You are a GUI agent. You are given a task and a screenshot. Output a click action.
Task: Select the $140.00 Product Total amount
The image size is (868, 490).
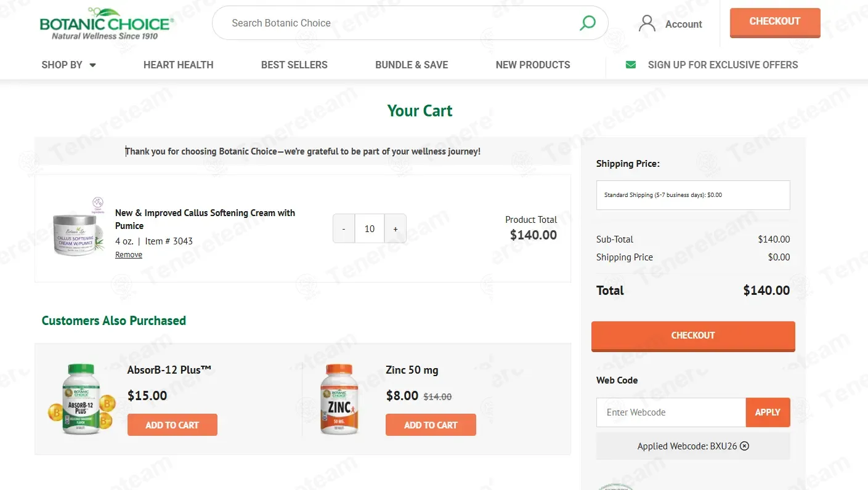pyautogui.click(x=533, y=235)
